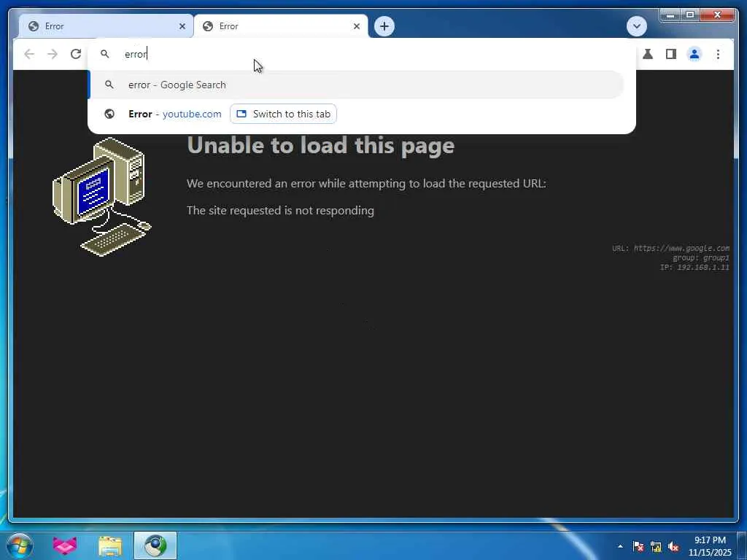Show hidden system tray icons arrow
The image size is (747, 560).
pos(620,546)
